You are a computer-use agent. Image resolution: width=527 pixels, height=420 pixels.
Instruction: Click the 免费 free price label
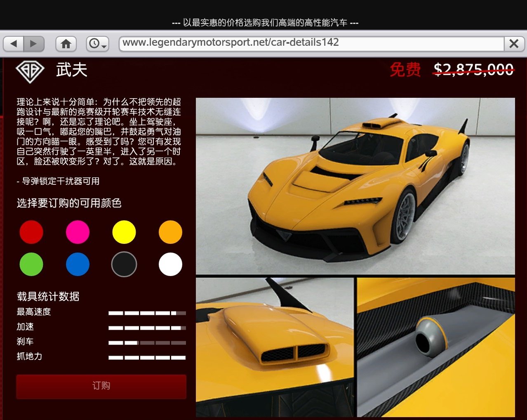[405, 69]
